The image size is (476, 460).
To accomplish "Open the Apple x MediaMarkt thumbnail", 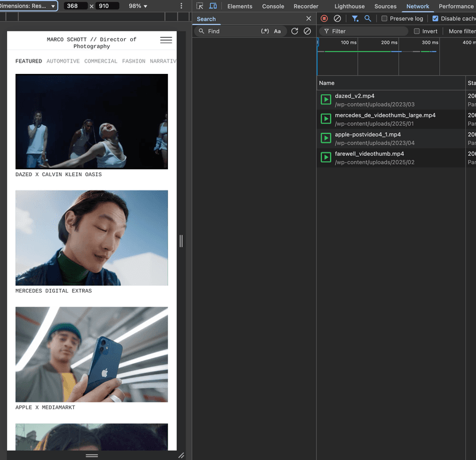I will [x=91, y=355].
